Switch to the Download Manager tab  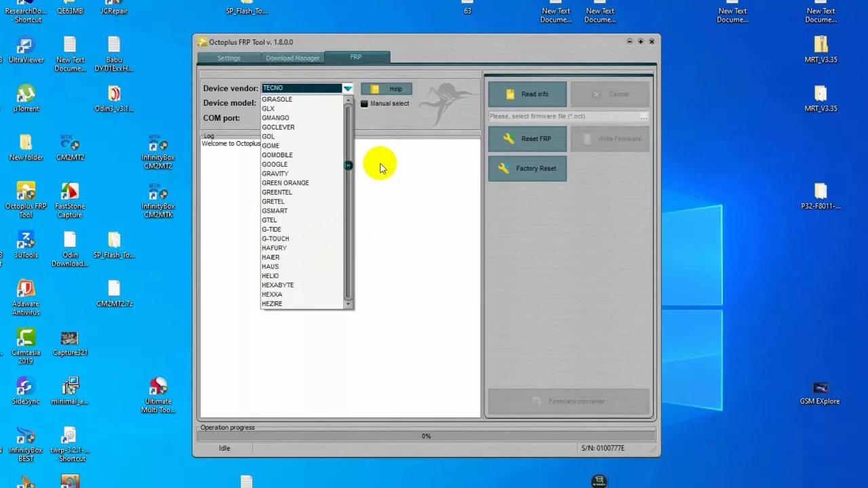click(x=292, y=58)
